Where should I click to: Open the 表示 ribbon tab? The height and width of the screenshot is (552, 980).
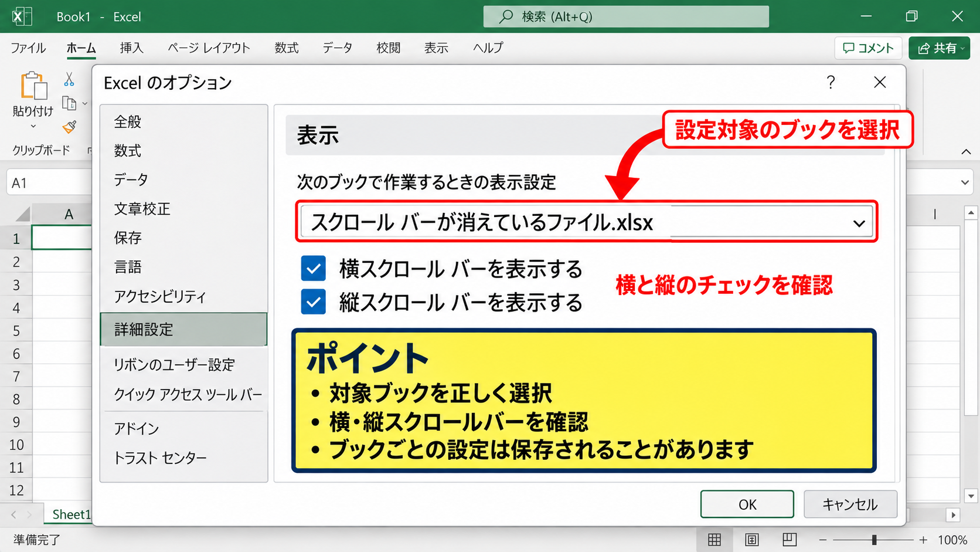436,48
